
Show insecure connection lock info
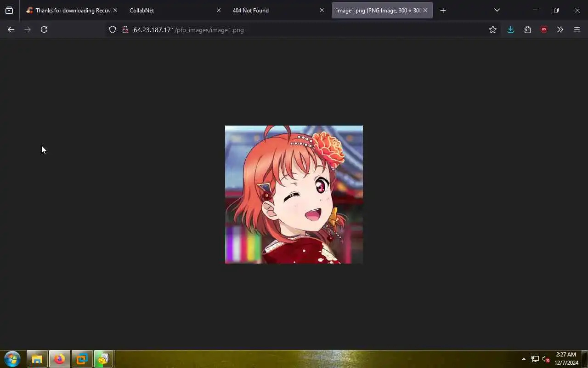(x=125, y=30)
